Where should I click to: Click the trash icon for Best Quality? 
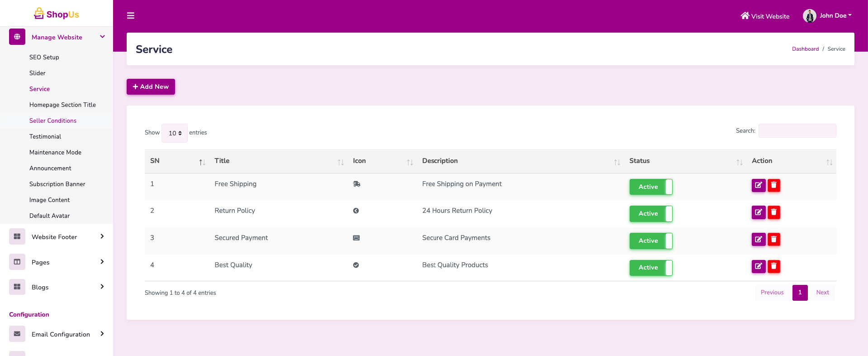point(774,266)
